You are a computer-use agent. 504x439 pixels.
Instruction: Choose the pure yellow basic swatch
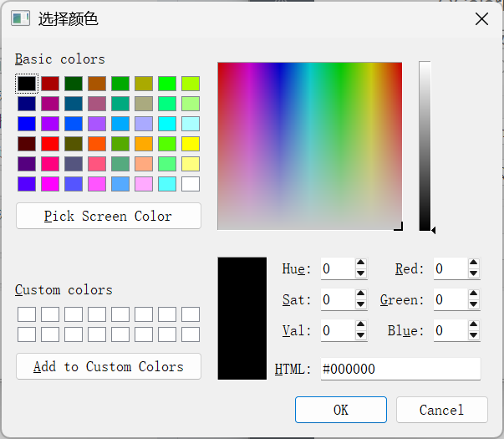pos(191,144)
